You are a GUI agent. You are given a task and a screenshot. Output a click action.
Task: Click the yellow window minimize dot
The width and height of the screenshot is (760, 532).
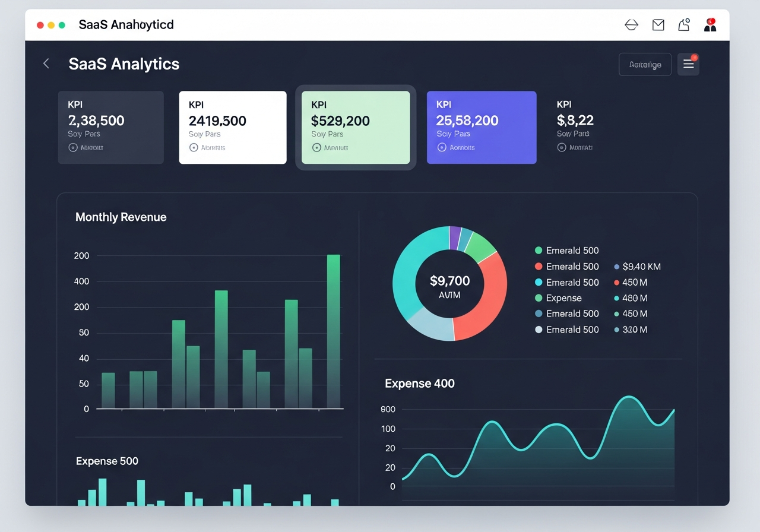(51, 25)
